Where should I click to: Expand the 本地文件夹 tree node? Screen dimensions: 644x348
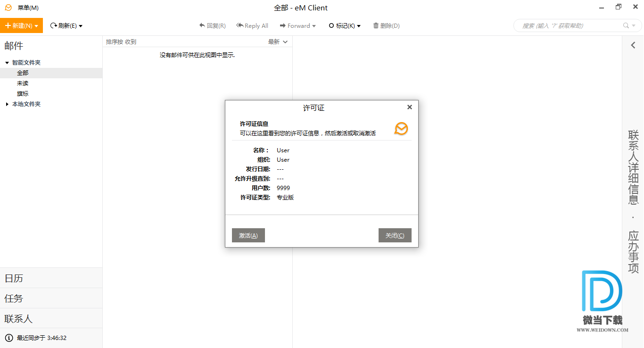(7, 104)
